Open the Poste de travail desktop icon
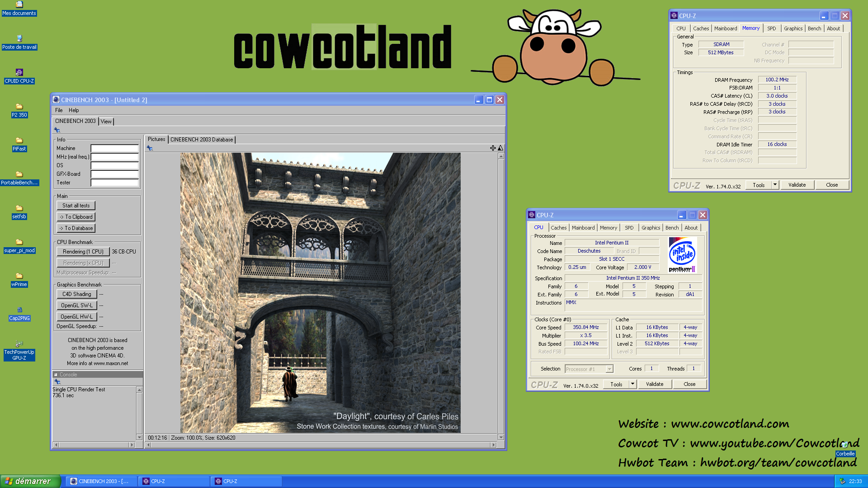This screenshot has height=488, width=868. (x=19, y=42)
